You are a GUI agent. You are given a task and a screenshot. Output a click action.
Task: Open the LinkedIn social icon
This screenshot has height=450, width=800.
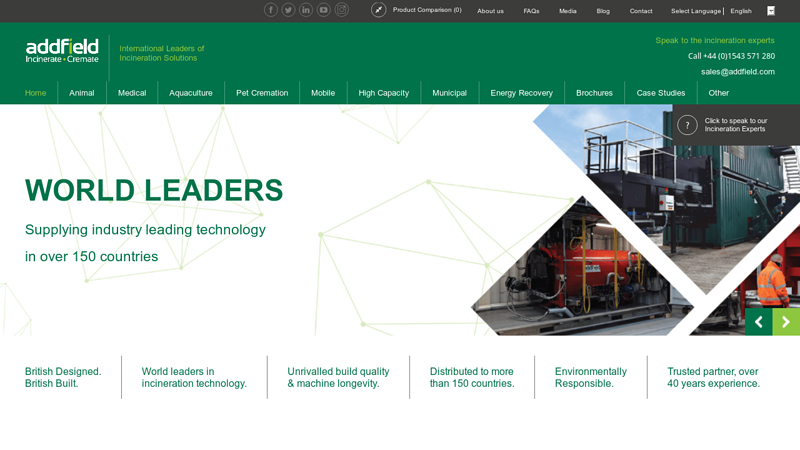pos(306,10)
